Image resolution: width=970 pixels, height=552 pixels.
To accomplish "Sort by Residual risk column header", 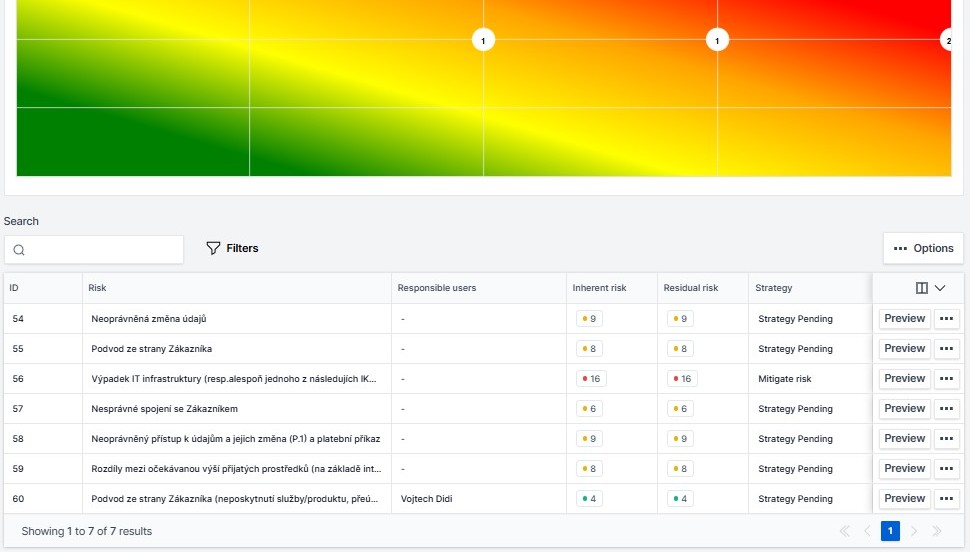I will pos(691,288).
